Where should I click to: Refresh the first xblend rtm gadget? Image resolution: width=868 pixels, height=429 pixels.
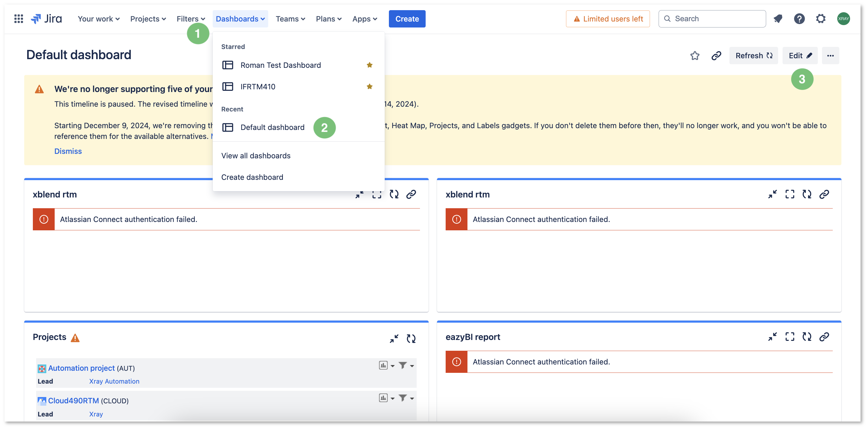(x=394, y=194)
